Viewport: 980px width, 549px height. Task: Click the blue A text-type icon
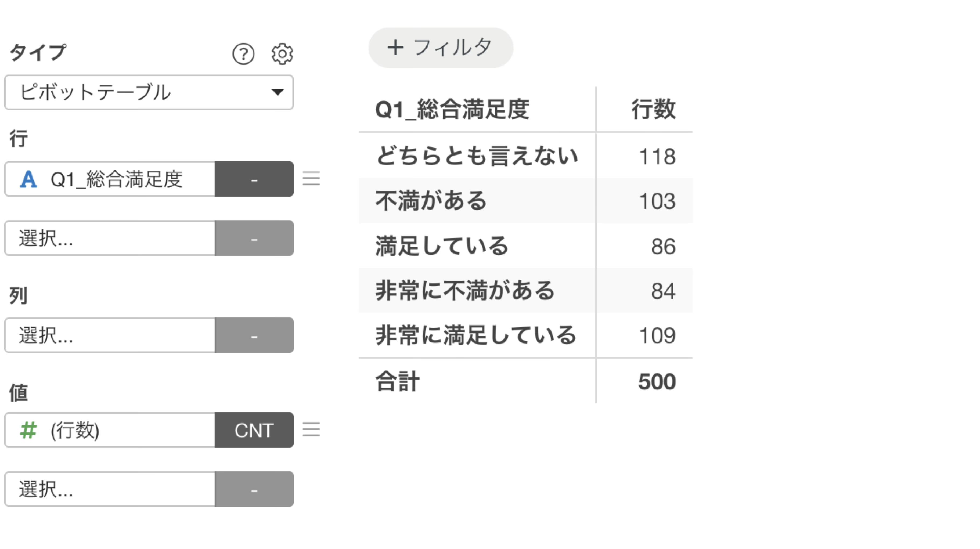coord(28,179)
